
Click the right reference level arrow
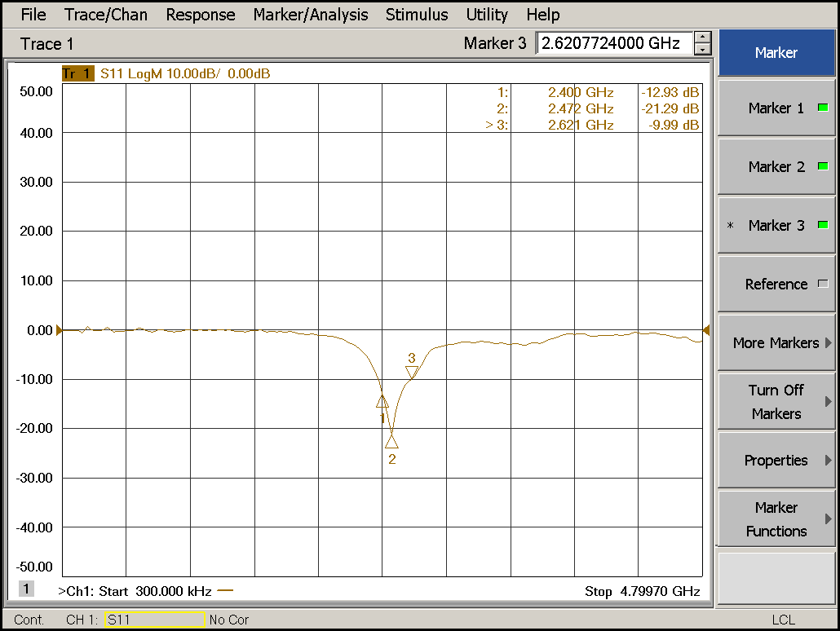tap(706, 330)
